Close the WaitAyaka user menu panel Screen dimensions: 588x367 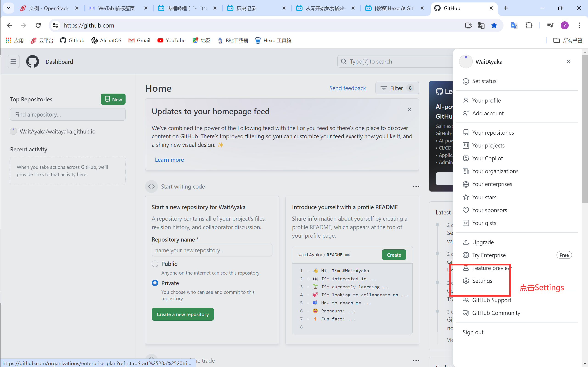[568, 61]
